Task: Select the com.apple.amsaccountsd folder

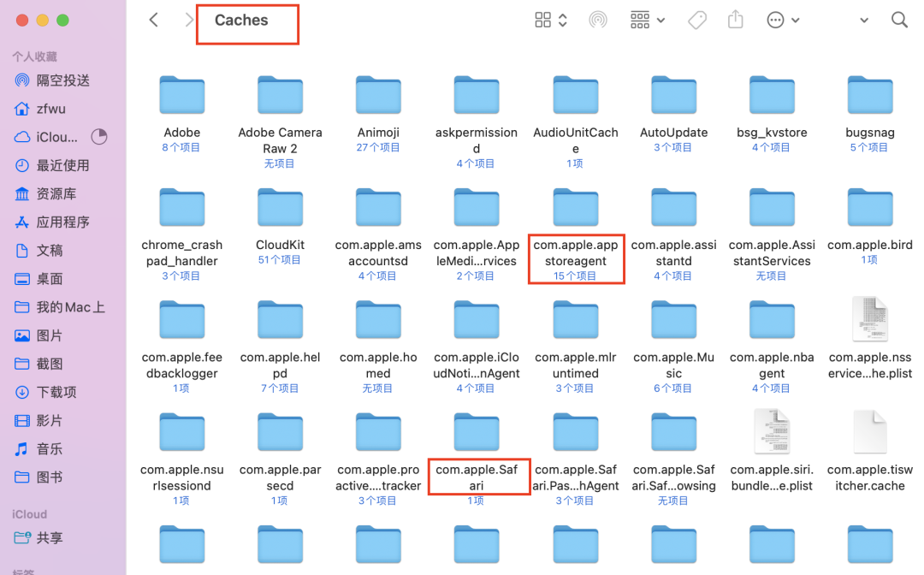Action: pyautogui.click(x=378, y=207)
